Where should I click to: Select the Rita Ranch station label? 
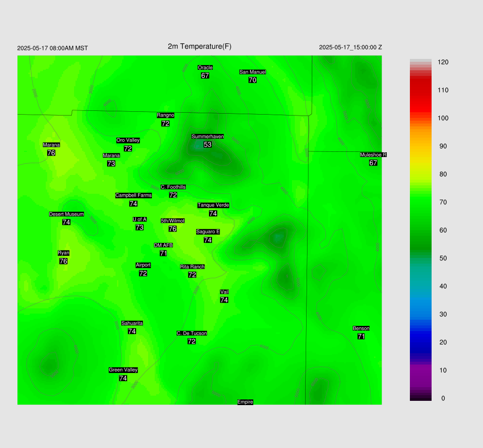point(192,266)
